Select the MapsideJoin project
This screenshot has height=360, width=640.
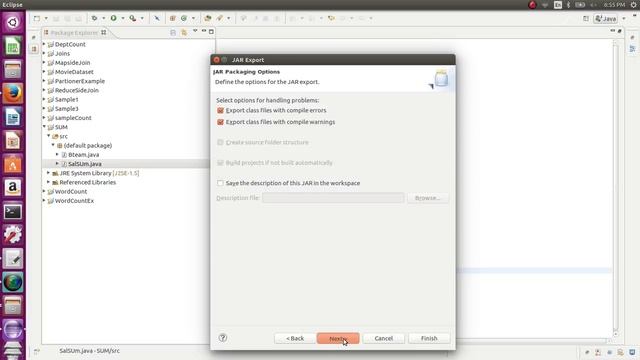point(72,63)
